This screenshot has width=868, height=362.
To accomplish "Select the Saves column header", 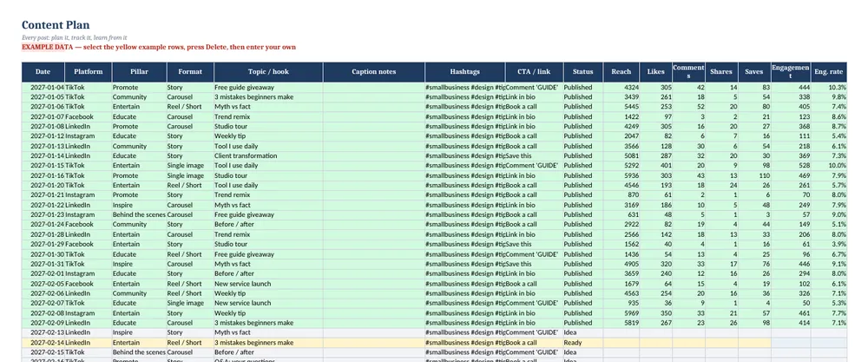I will point(754,72).
